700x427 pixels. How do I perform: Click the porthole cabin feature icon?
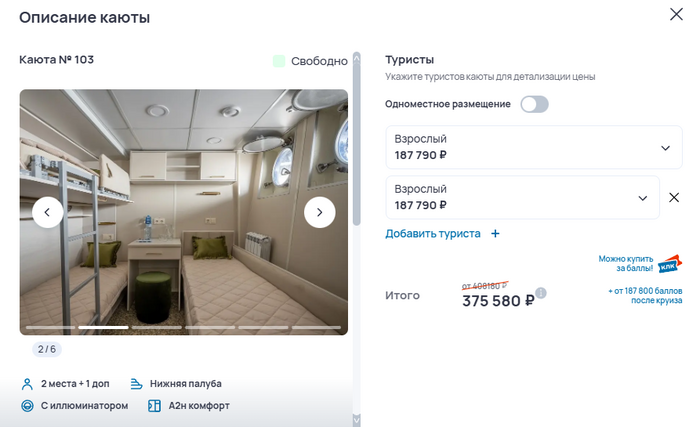click(x=27, y=406)
